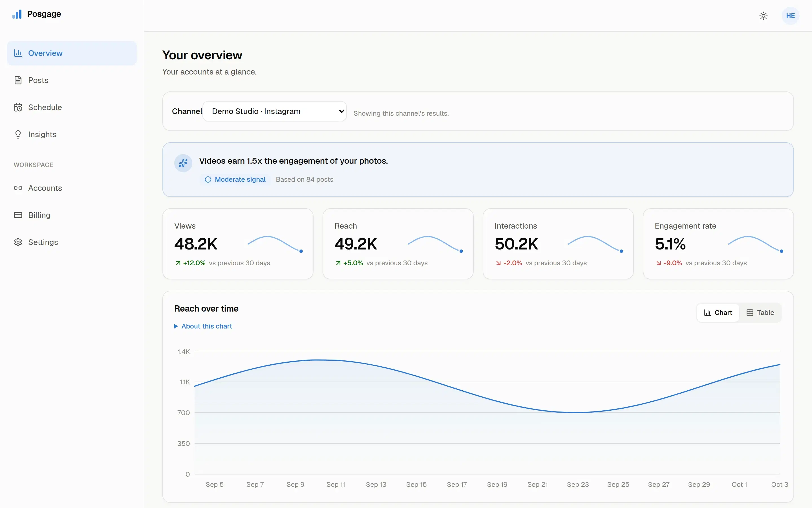
Task: Click 'Showing this channel's results.' text
Action: click(401, 113)
